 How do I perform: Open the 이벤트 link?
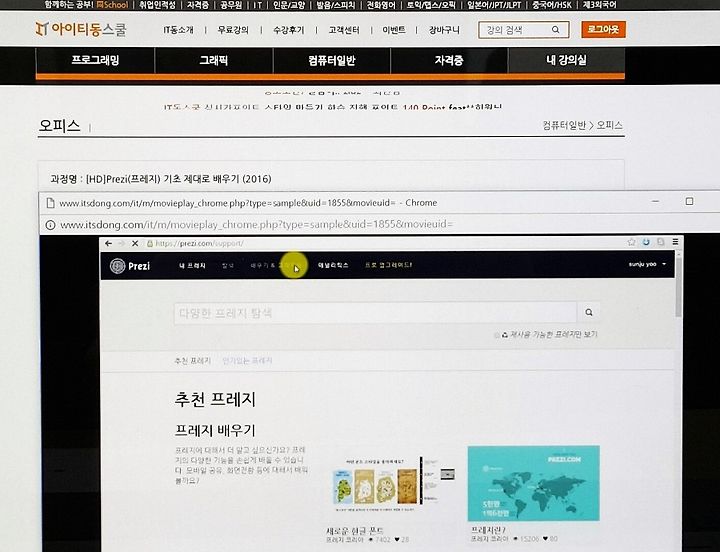click(394, 30)
